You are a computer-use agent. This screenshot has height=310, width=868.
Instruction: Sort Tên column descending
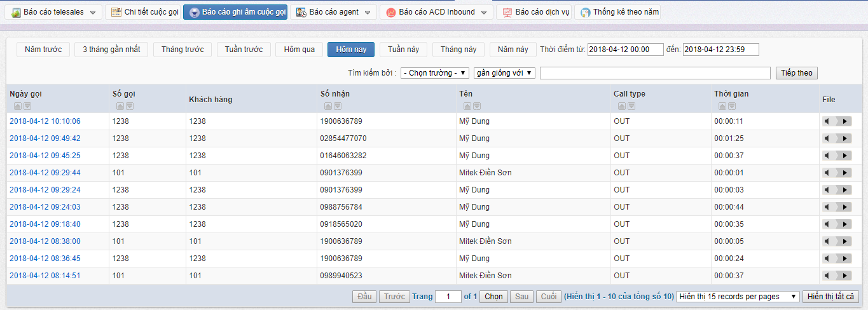pos(477,106)
